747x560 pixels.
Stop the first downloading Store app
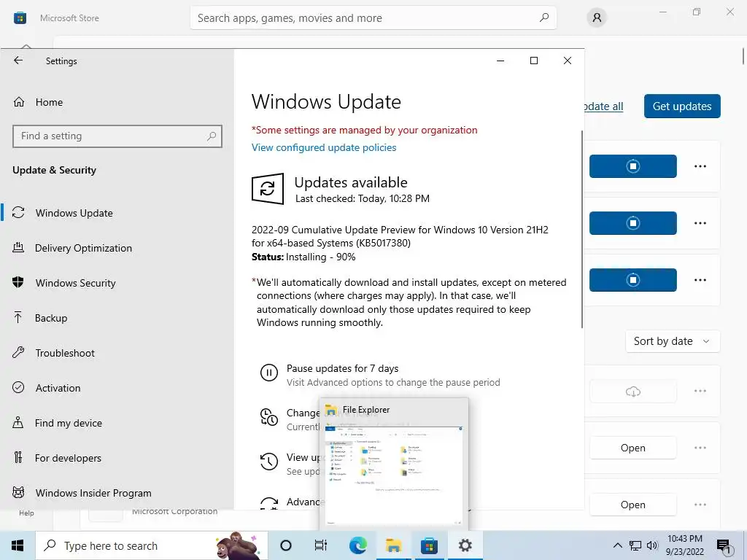632,166
